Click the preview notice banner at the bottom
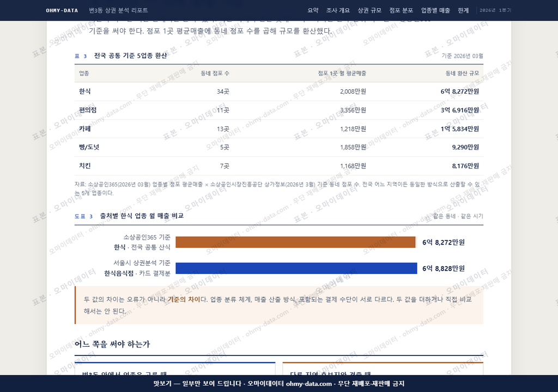 279,383
